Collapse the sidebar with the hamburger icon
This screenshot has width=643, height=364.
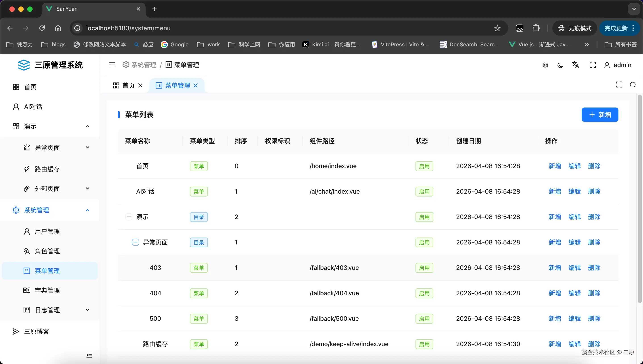coord(112,65)
